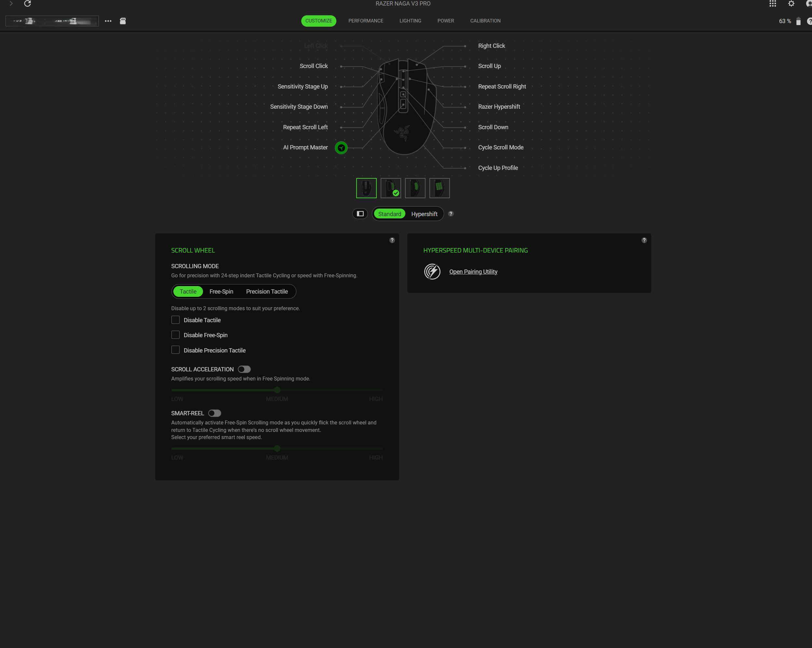
Task: Select Tactile scrolling mode
Action: 188,292
